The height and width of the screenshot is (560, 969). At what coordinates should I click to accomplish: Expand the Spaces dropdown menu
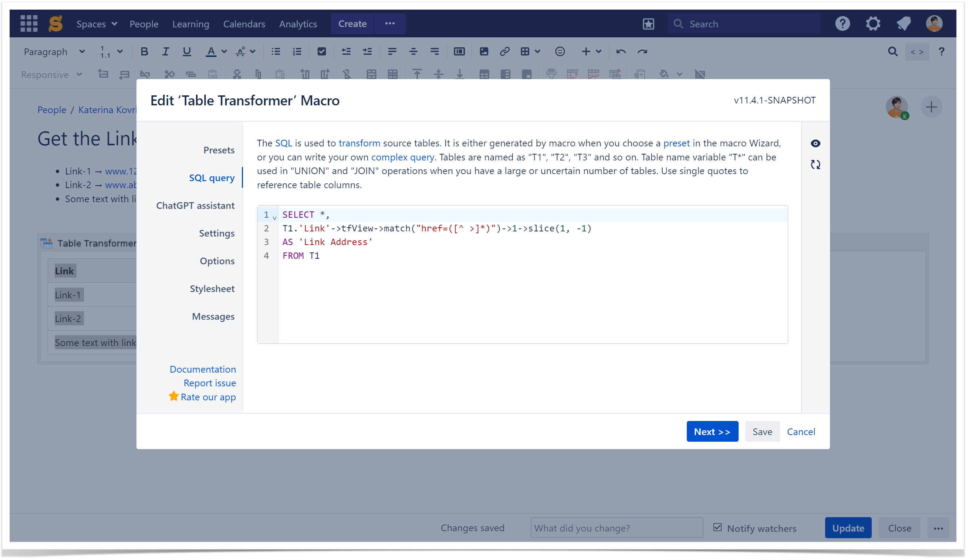(97, 24)
